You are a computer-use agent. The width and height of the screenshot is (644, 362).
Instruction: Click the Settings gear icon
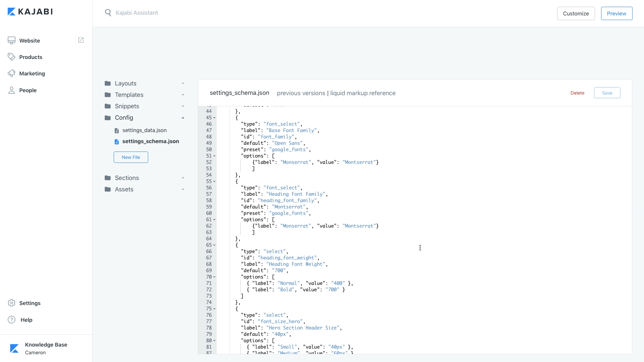point(11,303)
